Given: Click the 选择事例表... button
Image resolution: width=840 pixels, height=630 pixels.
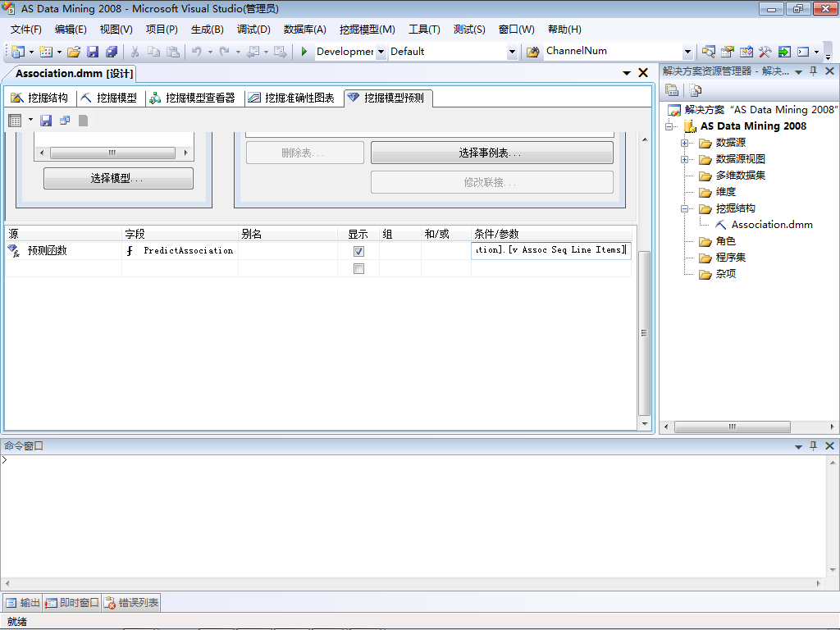Looking at the screenshot, I should 492,153.
